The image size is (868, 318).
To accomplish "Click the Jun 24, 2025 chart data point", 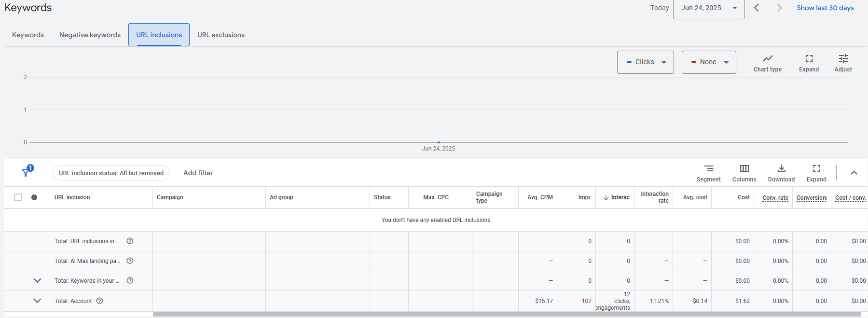I will tap(439, 142).
